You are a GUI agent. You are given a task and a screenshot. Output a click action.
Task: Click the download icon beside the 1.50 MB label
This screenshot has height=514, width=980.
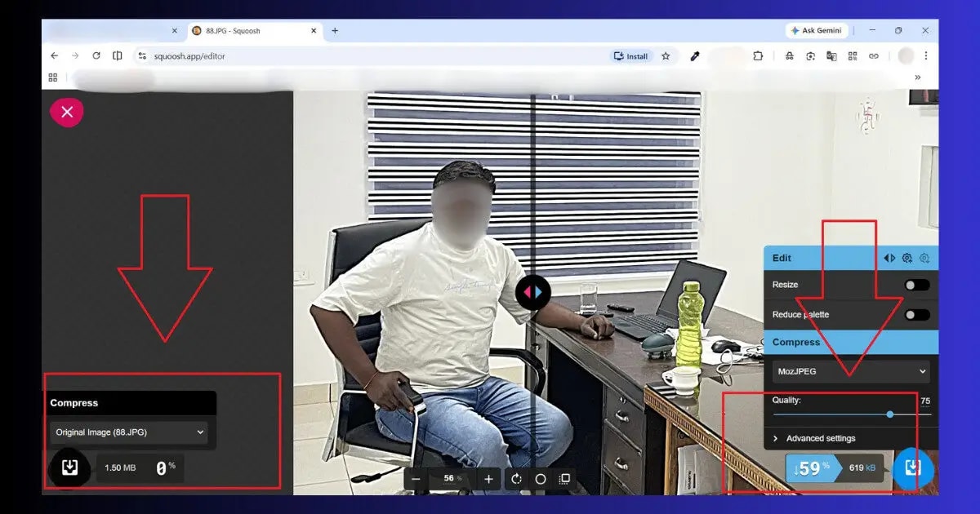click(69, 468)
